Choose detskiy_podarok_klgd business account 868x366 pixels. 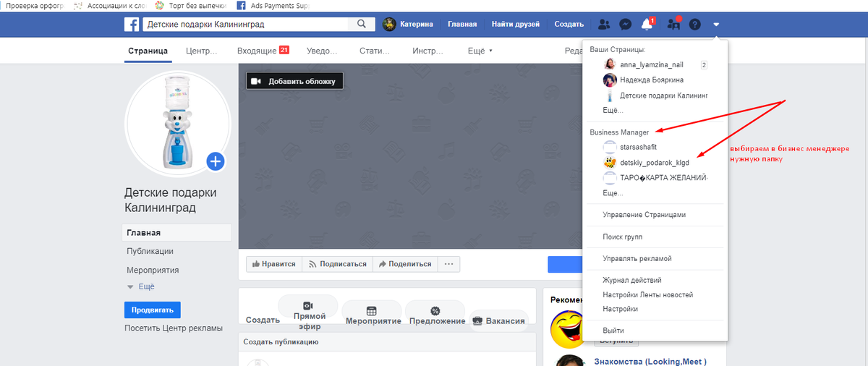pyautogui.click(x=655, y=162)
